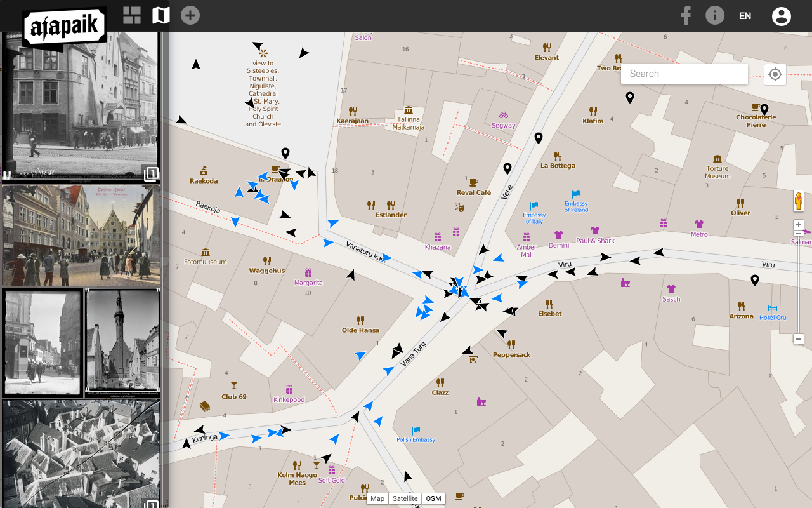Click the Klafira restaurant icon
This screenshot has width=812, height=508.
pos(593,110)
